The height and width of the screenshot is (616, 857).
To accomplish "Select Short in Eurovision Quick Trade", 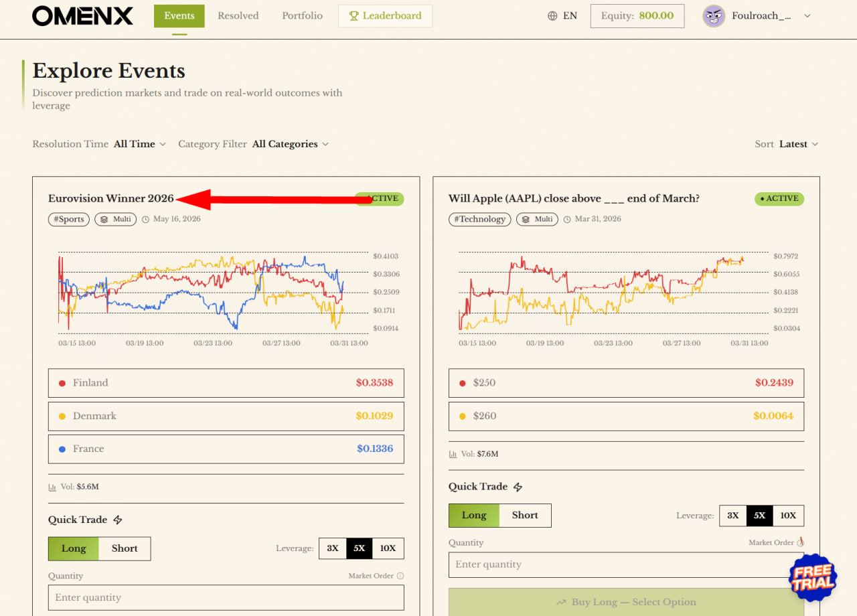I will pos(125,548).
